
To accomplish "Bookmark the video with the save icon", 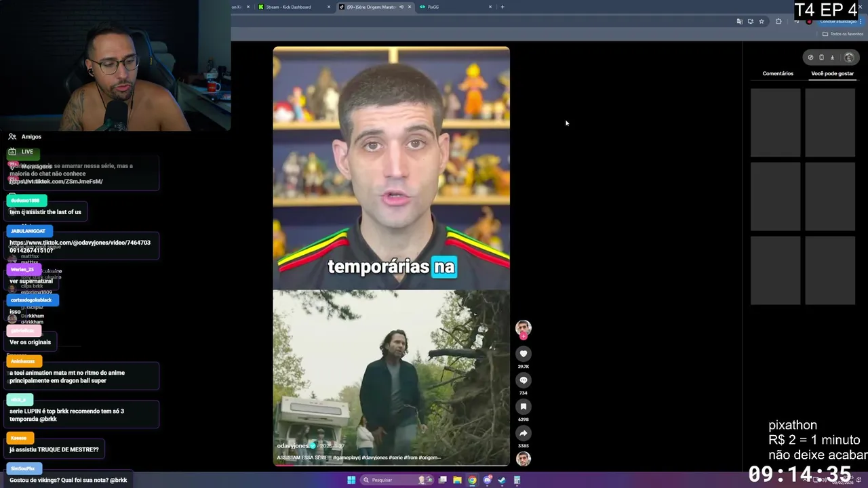I will (x=523, y=407).
